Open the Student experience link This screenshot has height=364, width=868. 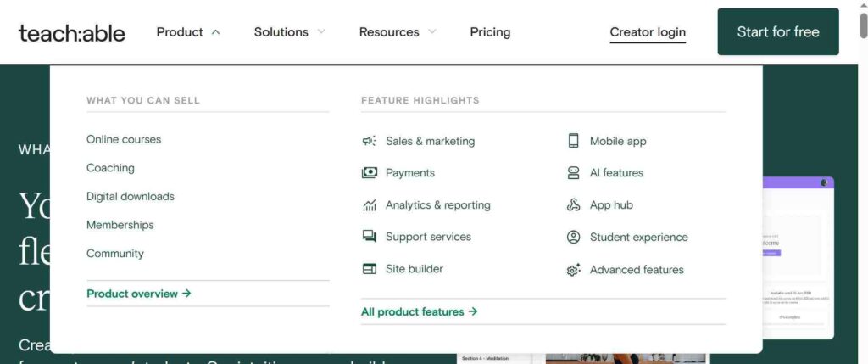pyautogui.click(x=639, y=237)
